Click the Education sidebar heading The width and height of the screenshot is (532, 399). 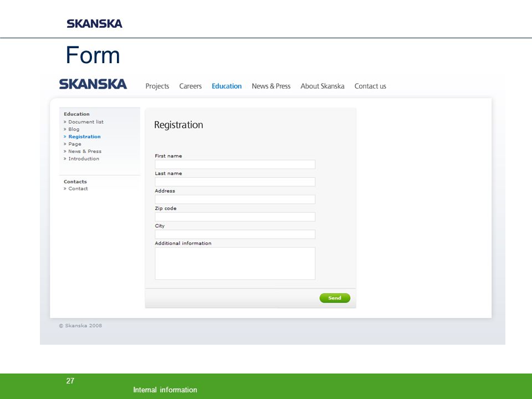tap(76, 114)
